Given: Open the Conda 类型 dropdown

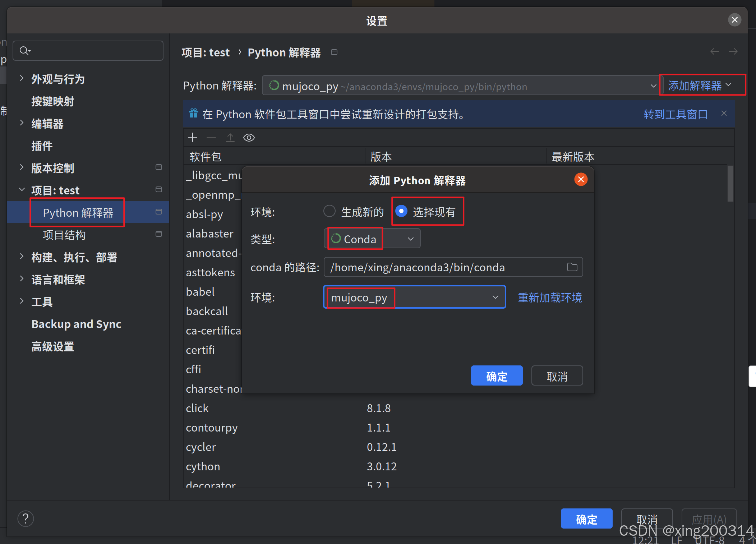Looking at the screenshot, I should coord(410,238).
